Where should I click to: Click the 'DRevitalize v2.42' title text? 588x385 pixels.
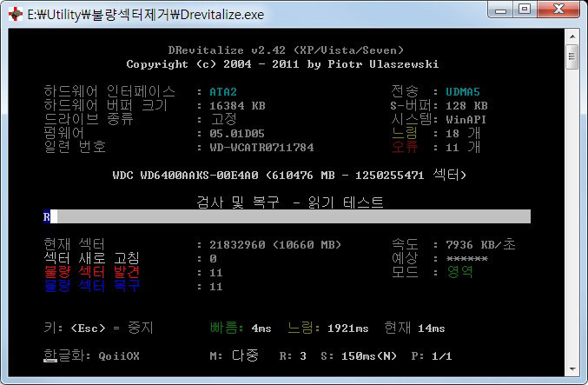286,50
